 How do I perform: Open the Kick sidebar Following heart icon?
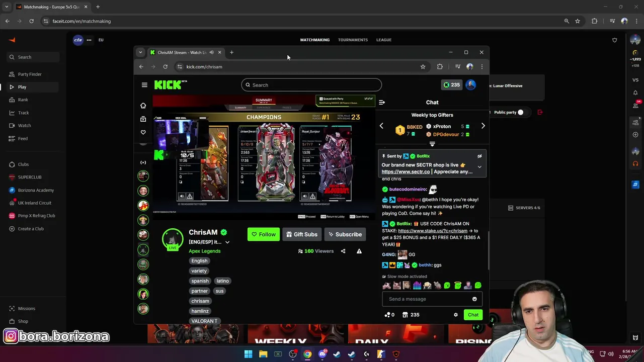pos(143,132)
